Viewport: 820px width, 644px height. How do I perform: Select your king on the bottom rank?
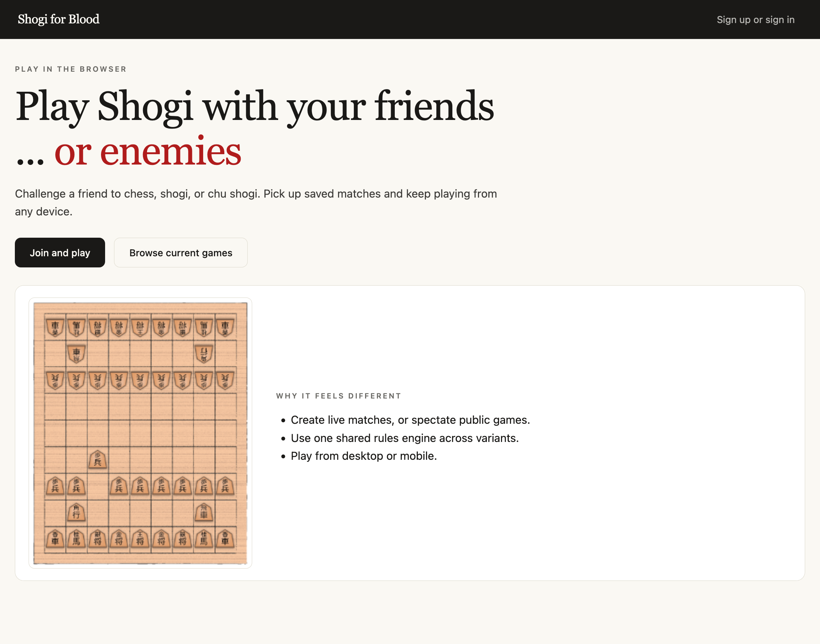pyautogui.click(x=140, y=539)
